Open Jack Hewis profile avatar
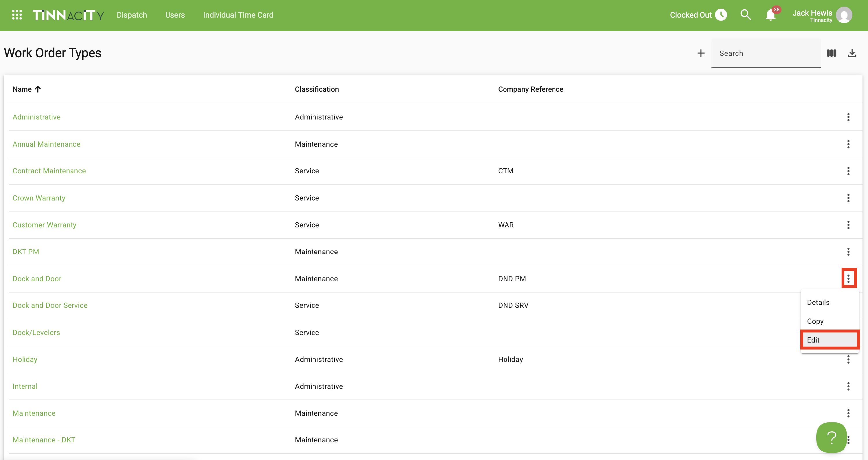The height and width of the screenshot is (460, 868). [844, 15]
